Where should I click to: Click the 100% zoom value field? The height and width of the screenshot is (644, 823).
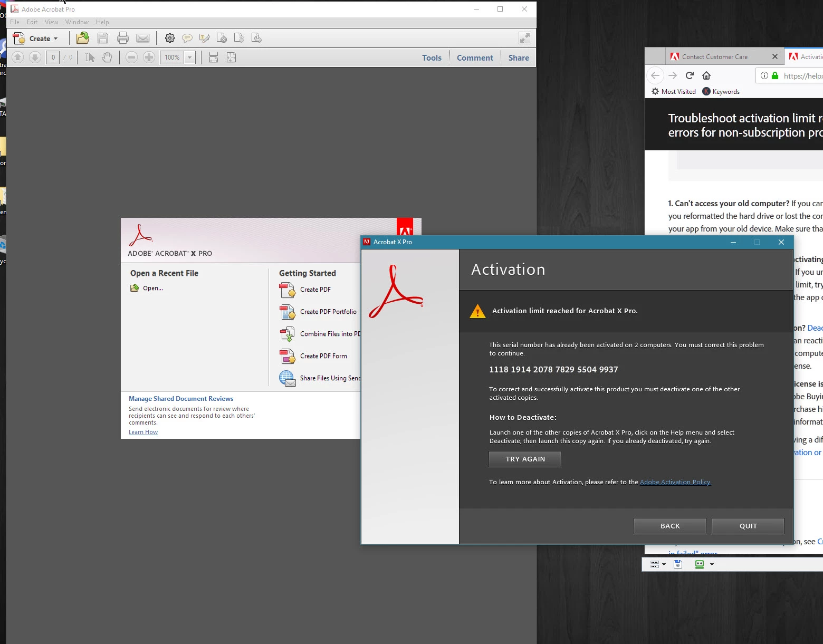(172, 57)
